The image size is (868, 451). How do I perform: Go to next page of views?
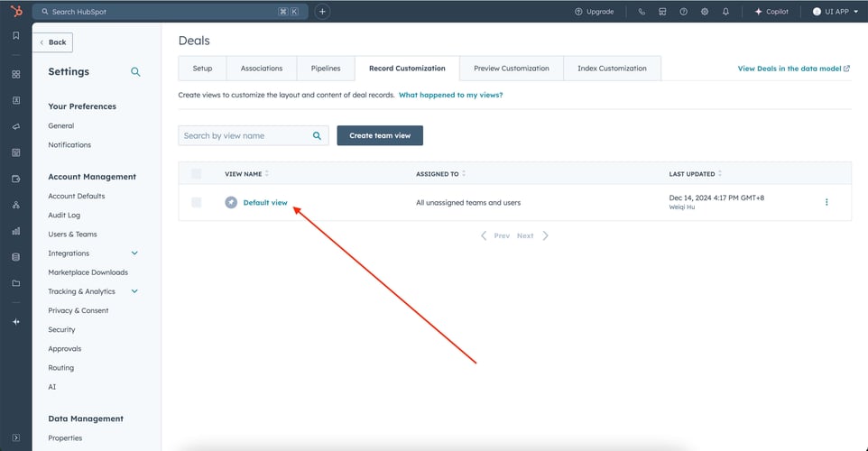point(533,235)
